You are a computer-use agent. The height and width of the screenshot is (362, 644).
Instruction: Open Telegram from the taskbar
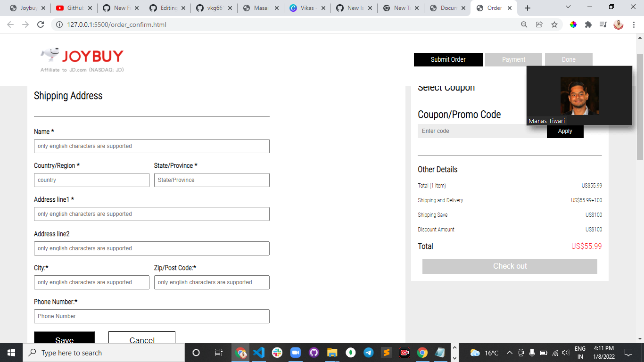click(369, 353)
